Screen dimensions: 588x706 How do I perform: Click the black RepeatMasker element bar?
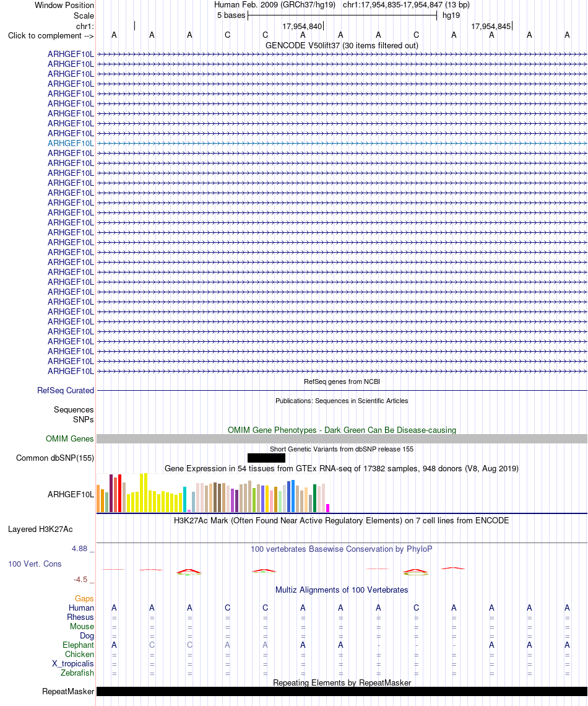coord(342,691)
